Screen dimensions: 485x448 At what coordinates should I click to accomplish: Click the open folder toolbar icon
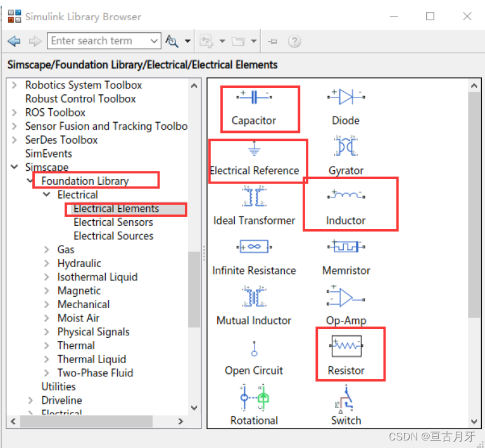point(238,41)
